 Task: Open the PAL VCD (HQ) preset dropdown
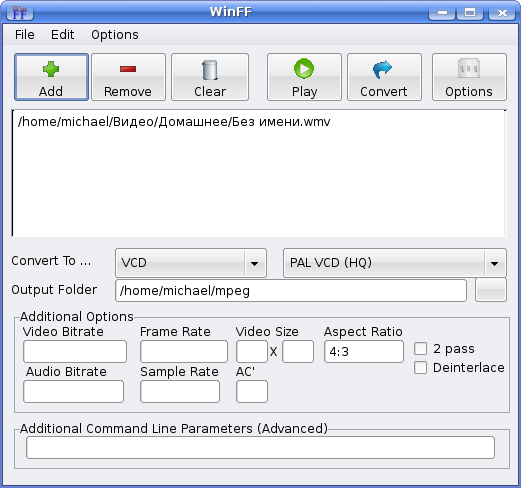pos(395,263)
